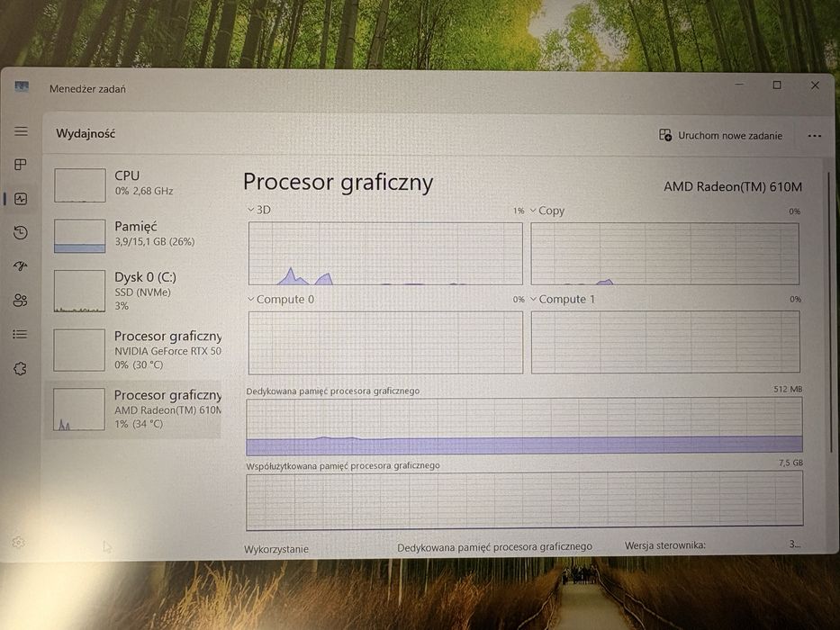
Task: Select the Performance page icon
Action: [21, 199]
